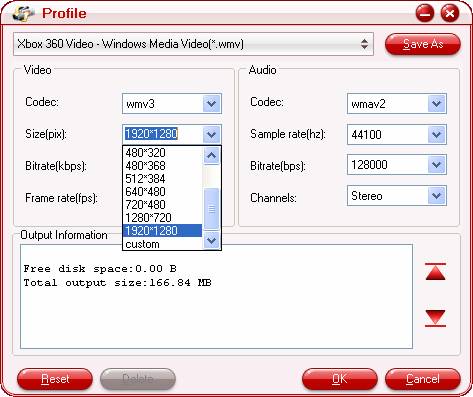Click the 'Free disk space:0.00 B' text
The image size is (473, 397).
(x=100, y=269)
